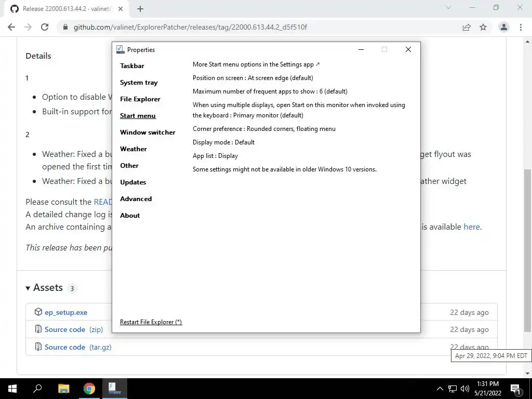Viewport: 532px width, 399px height.
Task: Click the zip file icon beside Source code (zip)
Action: [38, 329]
